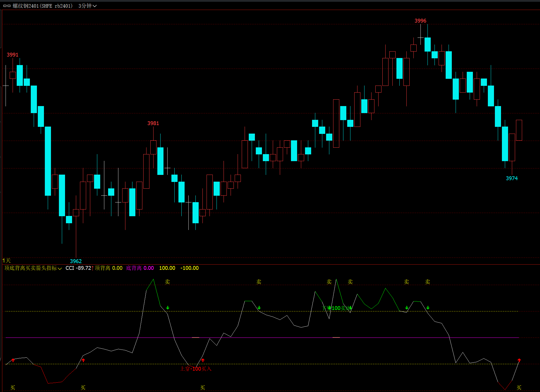The image size is (540, 392).
Task: Click the leftmost green sell arrow marker
Action: pos(168,308)
